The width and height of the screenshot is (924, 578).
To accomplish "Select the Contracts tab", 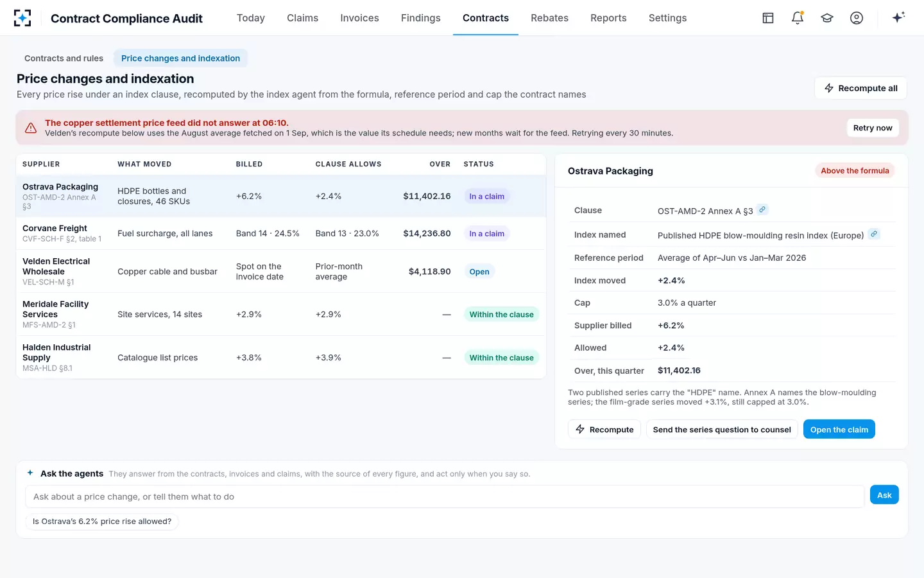I will coord(486,18).
